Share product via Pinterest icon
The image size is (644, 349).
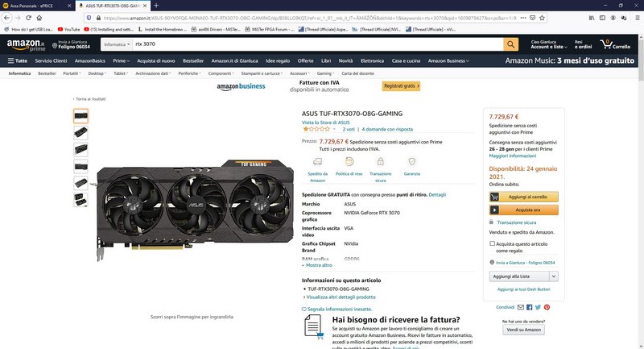547,307
